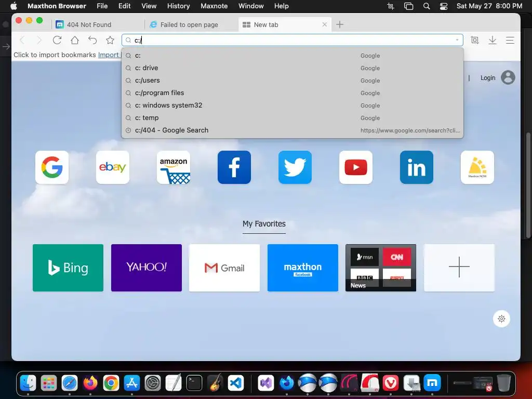
Task: Click the 'My Favorites' heading
Action: [264, 224]
